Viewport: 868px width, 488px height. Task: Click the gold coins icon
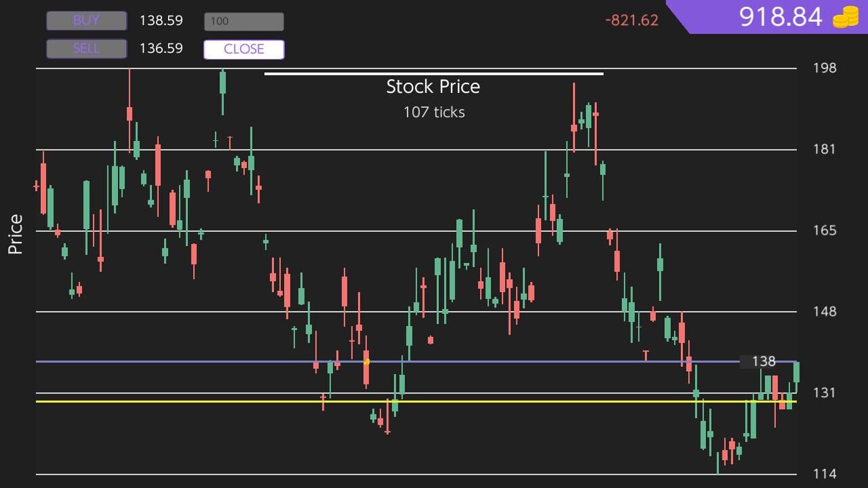(x=846, y=17)
